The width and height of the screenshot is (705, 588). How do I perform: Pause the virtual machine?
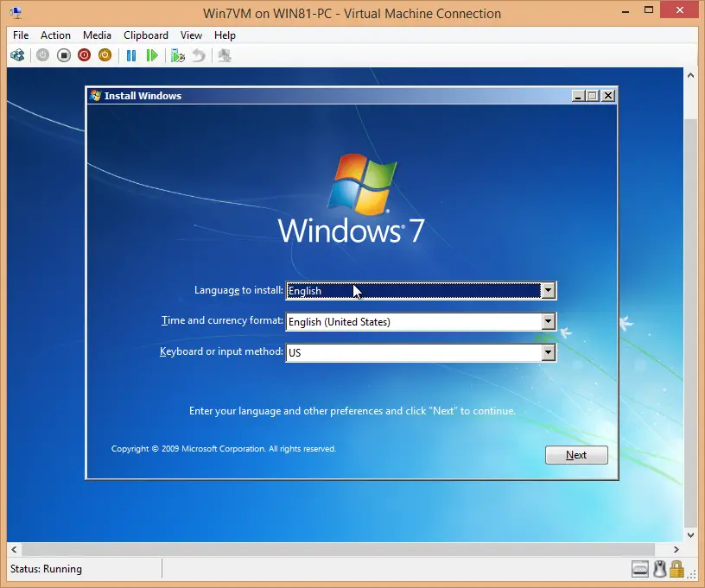point(131,56)
